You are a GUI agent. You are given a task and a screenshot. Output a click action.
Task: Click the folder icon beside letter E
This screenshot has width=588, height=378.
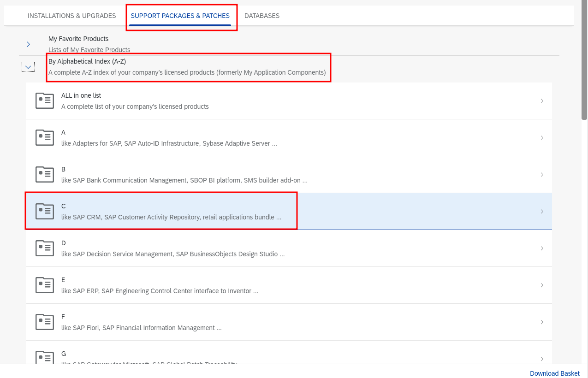[45, 285]
